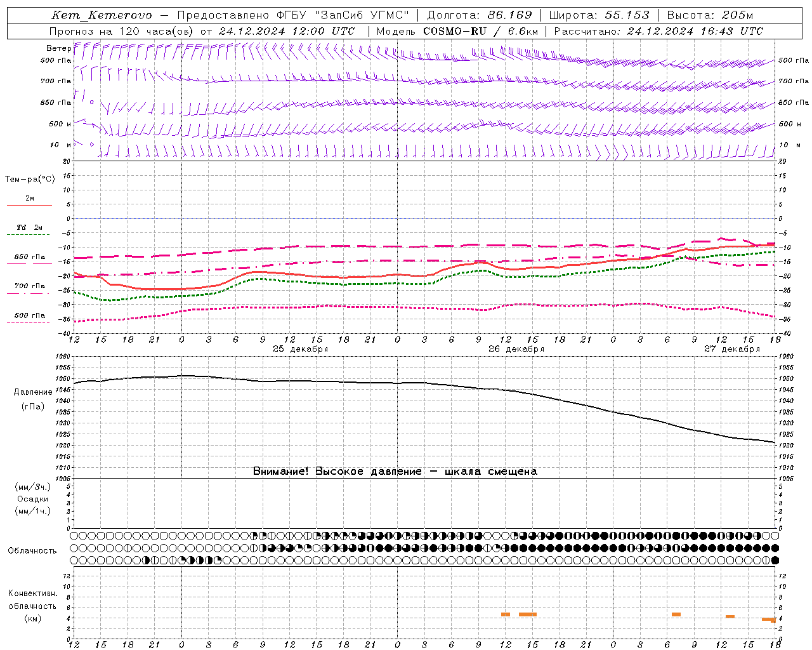Select the (гПа) unit under Давление
The width and height of the screenshot is (812, 650).
33,407
